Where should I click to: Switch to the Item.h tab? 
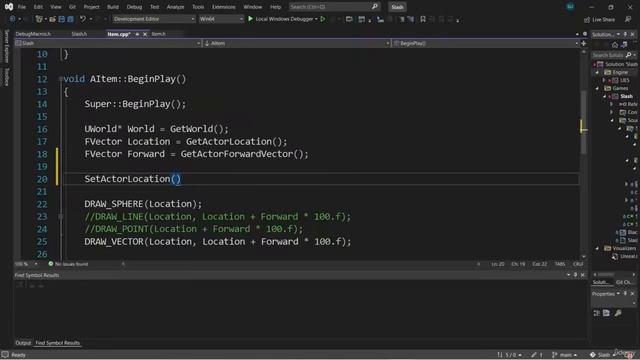pyautogui.click(x=158, y=34)
